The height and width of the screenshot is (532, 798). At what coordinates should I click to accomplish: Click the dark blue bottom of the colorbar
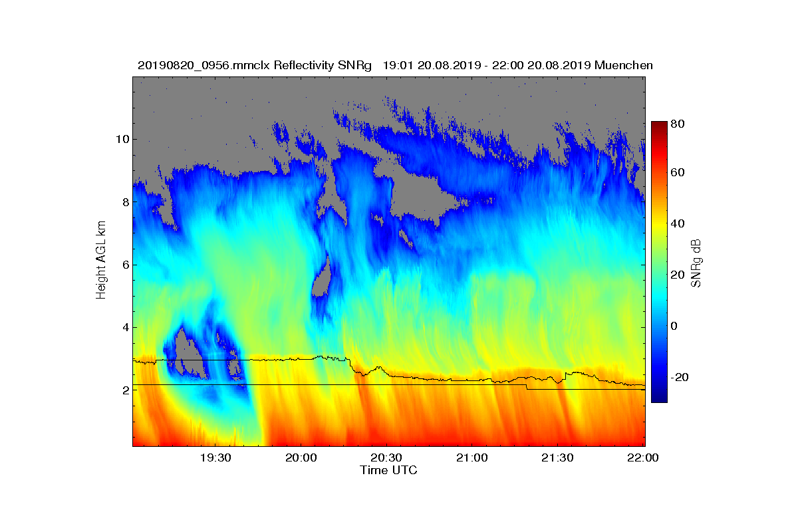pyautogui.click(x=658, y=397)
